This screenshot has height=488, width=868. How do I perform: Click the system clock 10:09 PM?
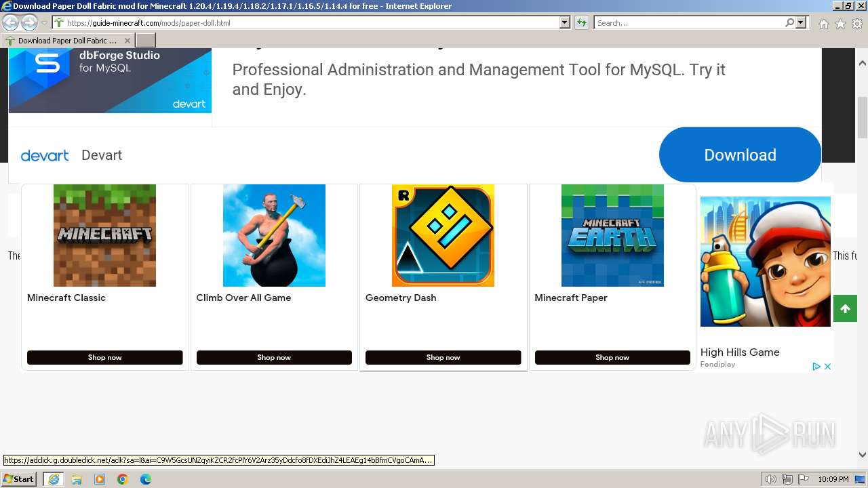[x=833, y=479]
